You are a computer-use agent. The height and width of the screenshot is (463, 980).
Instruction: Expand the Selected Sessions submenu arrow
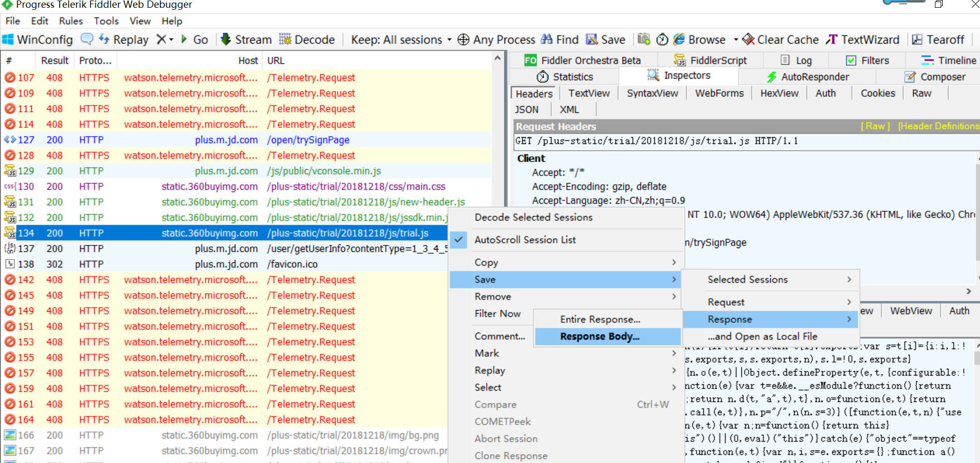point(849,279)
